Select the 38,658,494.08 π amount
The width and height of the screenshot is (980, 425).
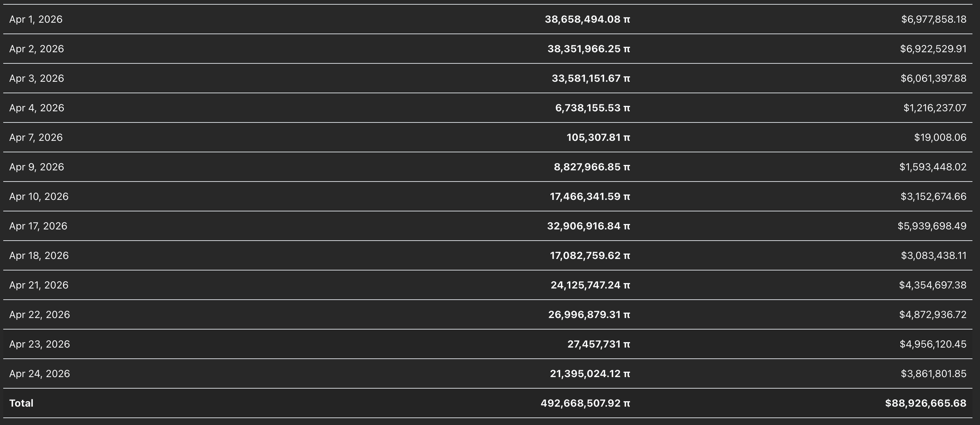[x=587, y=19]
